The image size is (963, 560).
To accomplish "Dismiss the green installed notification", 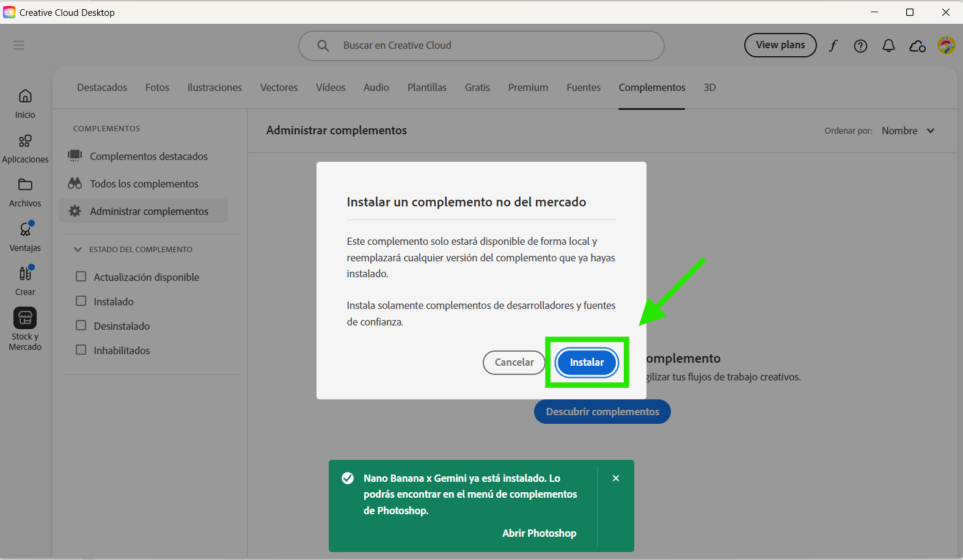I will point(616,478).
